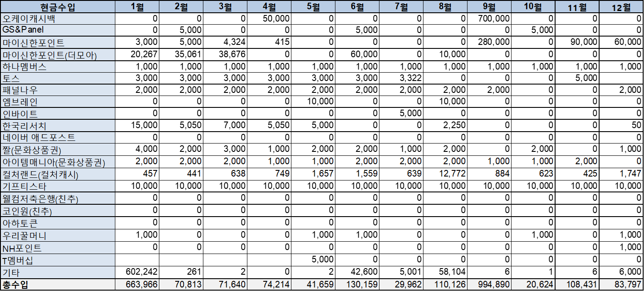This screenshot has height=291, width=644.
Task: Click the 29,962 July total cell
Action: pyautogui.click(x=401, y=284)
